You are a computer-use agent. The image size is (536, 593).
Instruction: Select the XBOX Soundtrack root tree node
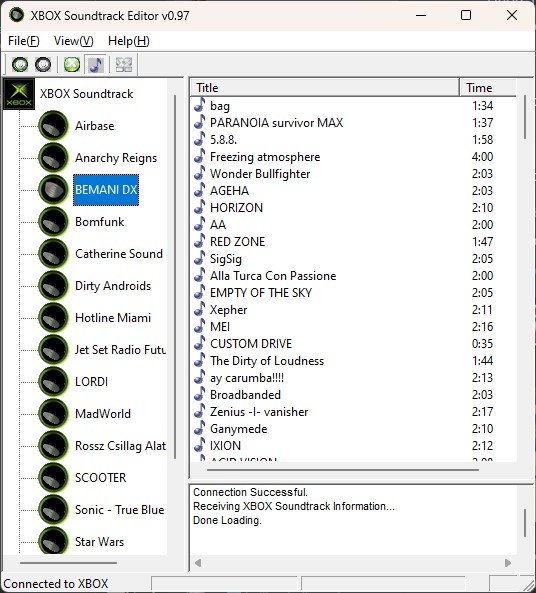(x=87, y=94)
